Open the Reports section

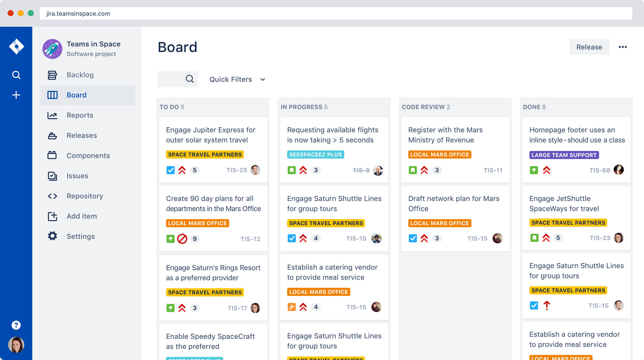pos(80,115)
